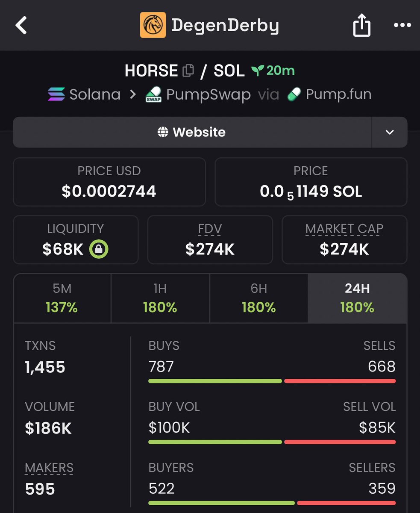Image resolution: width=420 pixels, height=513 pixels.
Task: Tap the buys versus sells bar
Action: 272,381
